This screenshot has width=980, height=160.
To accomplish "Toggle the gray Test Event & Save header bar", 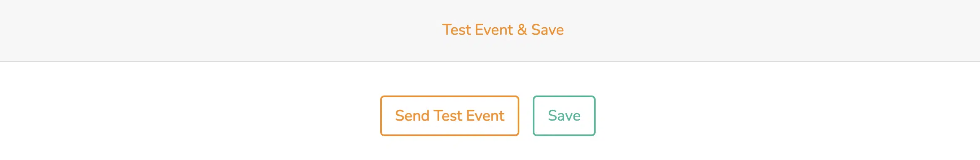I will pos(490,31).
